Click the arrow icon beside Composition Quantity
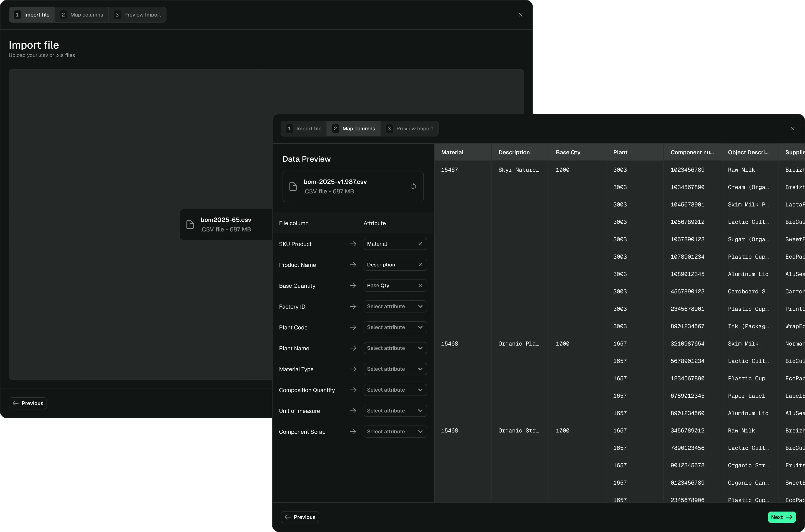 [353, 390]
